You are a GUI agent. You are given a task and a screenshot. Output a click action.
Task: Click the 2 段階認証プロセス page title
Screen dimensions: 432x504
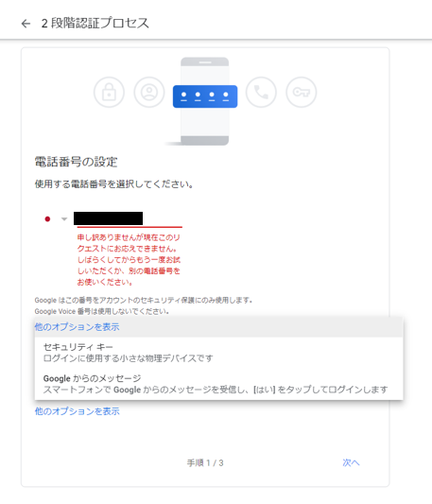(x=95, y=24)
